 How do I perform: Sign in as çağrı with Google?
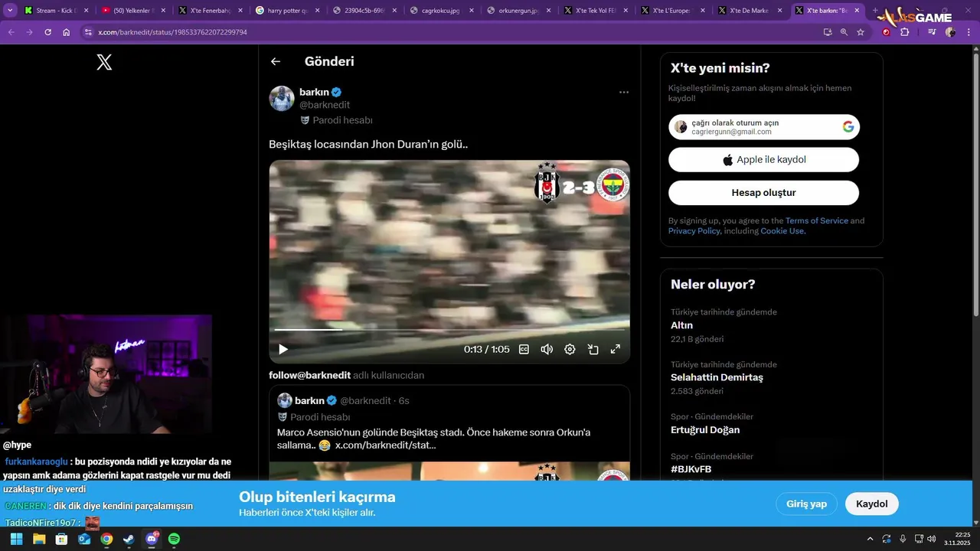point(764,127)
